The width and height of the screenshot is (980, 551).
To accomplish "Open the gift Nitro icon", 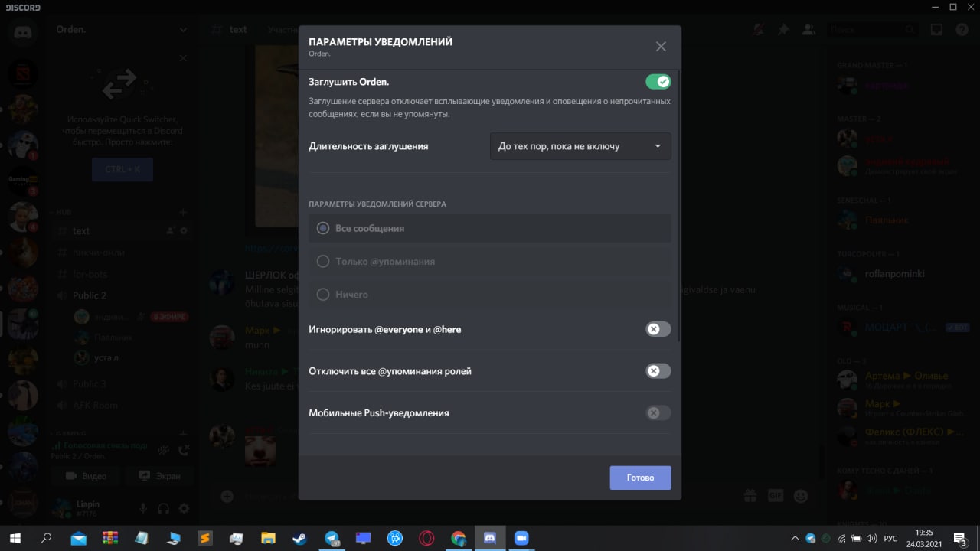I will [750, 496].
